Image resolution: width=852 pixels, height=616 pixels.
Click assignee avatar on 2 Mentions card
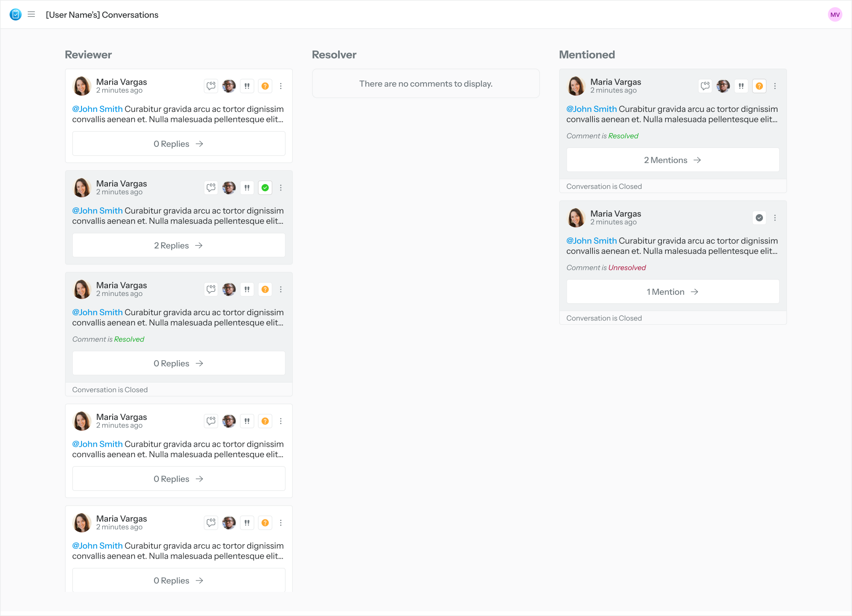tap(723, 86)
